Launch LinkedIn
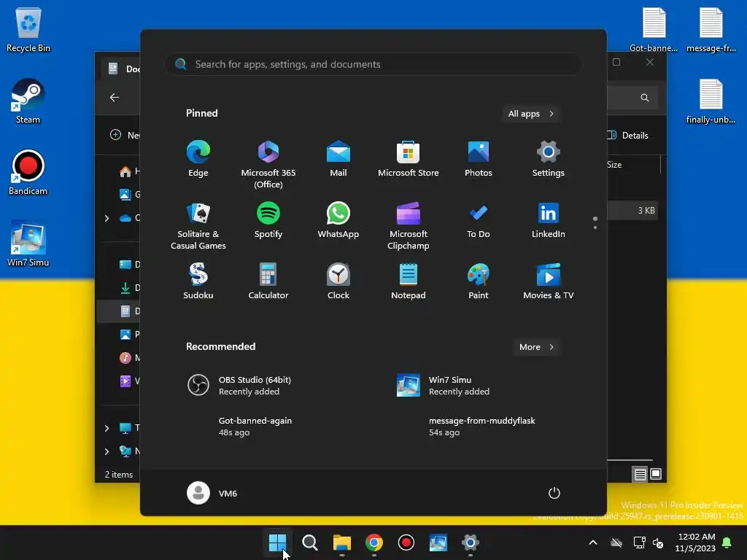The width and height of the screenshot is (747, 560). [x=549, y=220]
